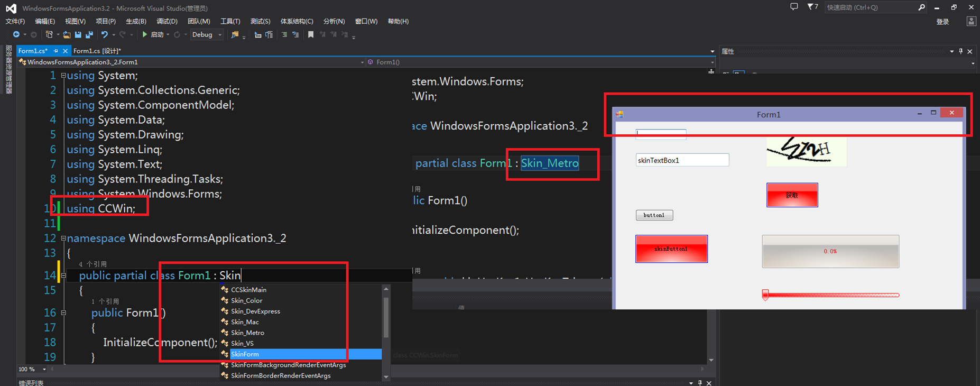Start debugging with the green play icon

[x=144, y=34]
